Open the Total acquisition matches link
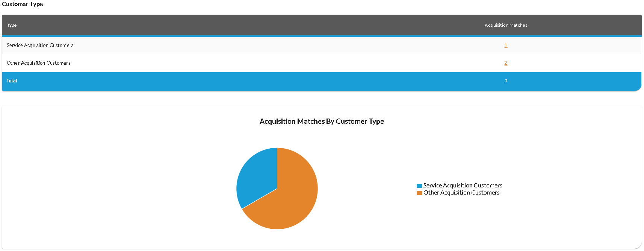The width and height of the screenshot is (644, 251). pyautogui.click(x=506, y=81)
